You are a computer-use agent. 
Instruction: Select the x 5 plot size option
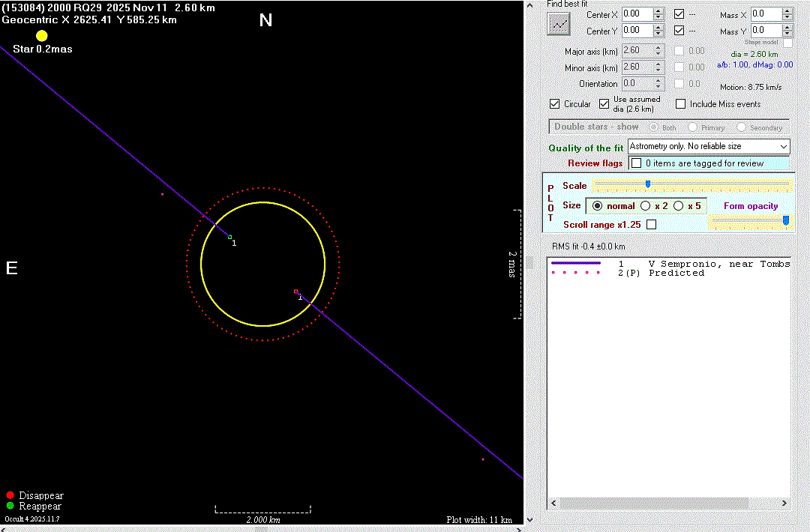click(x=678, y=205)
